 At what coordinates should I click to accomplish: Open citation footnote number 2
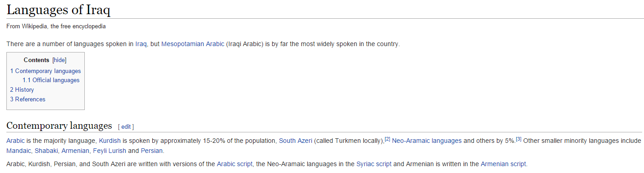[x=387, y=139]
